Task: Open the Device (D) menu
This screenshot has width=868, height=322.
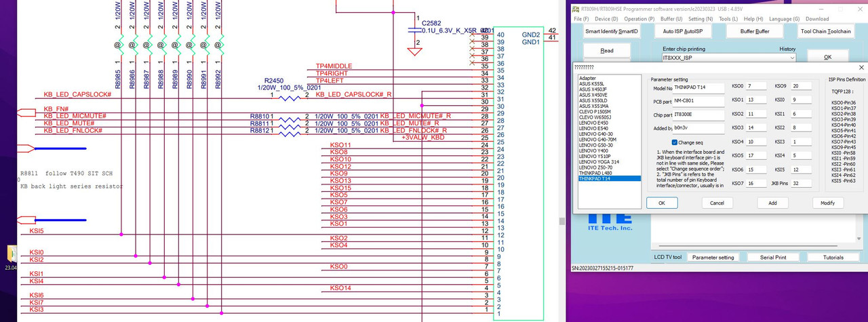Action: (606, 19)
